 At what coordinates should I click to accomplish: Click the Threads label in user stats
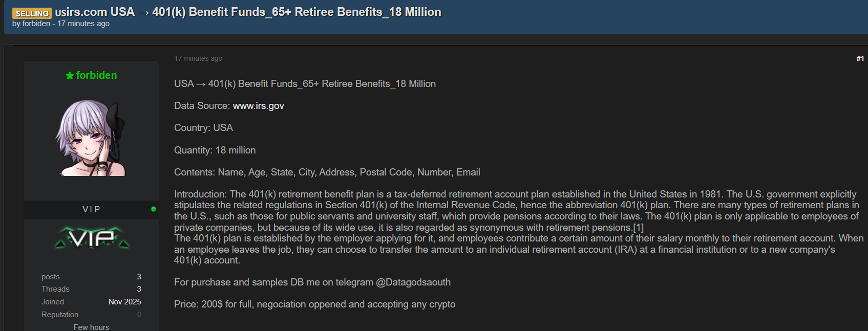point(55,289)
